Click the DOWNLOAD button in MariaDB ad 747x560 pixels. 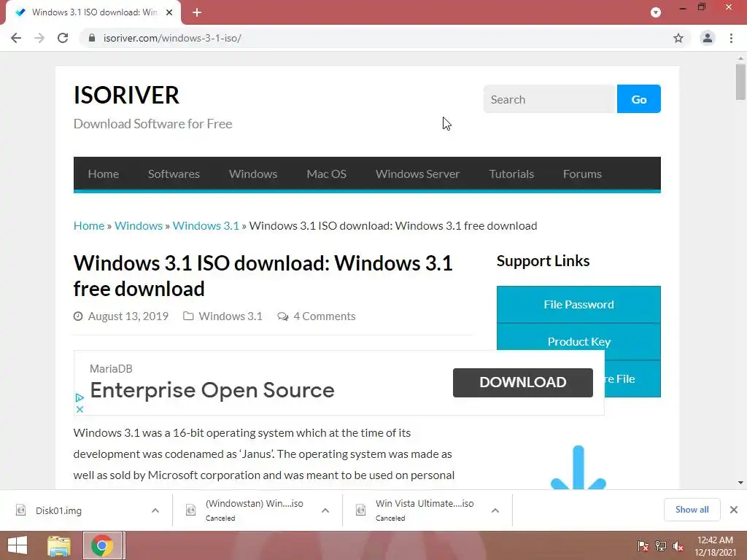point(523,382)
